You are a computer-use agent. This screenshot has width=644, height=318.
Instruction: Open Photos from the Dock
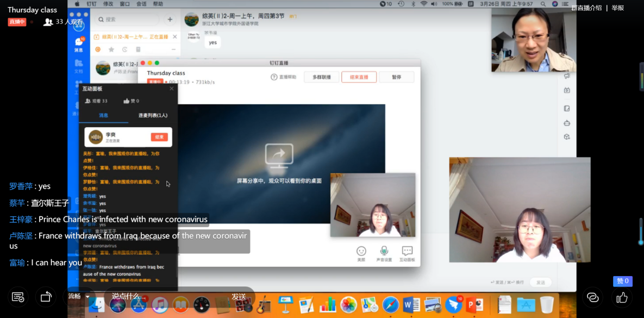(349, 305)
